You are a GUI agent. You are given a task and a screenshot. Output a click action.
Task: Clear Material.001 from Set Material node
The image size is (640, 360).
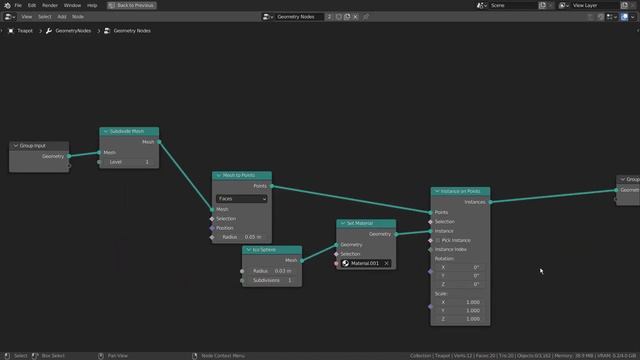click(x=386, y=264)
